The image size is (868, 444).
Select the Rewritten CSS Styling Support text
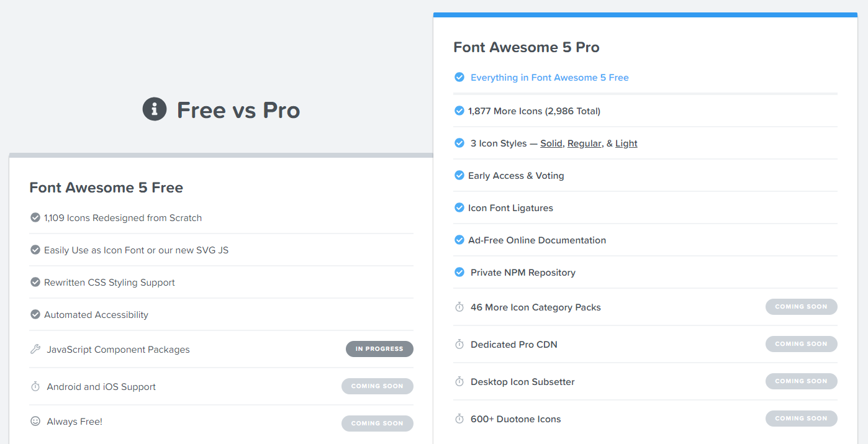tap(109, 283)
